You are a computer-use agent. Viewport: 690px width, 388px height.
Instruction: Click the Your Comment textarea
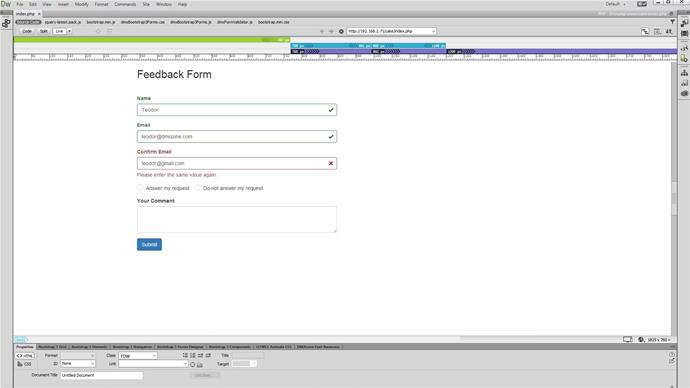[237, 220]
